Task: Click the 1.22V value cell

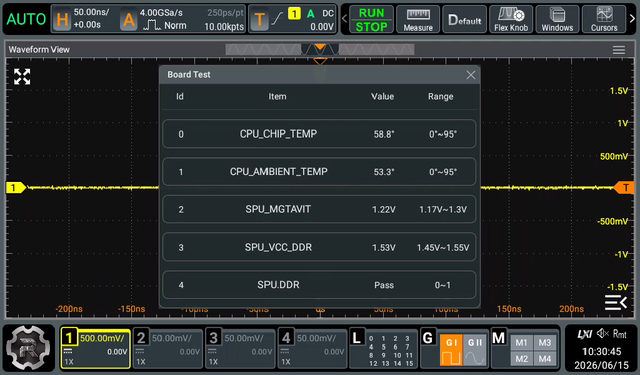Action: click(384, 209)
